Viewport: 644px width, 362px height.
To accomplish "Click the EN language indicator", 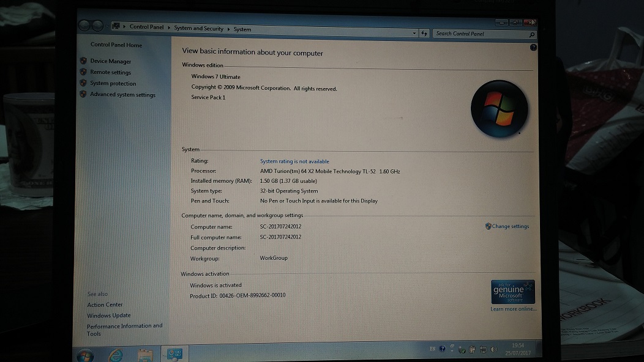I will pos(432,349).
